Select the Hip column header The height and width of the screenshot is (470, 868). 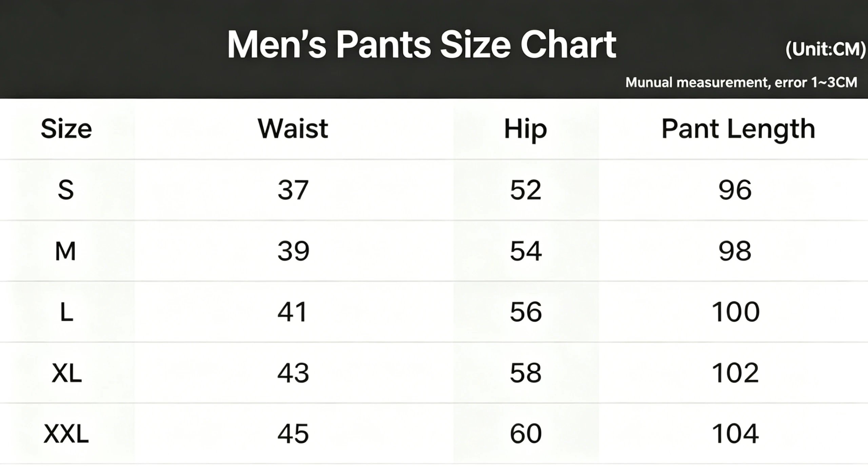(x=526, y=130)
